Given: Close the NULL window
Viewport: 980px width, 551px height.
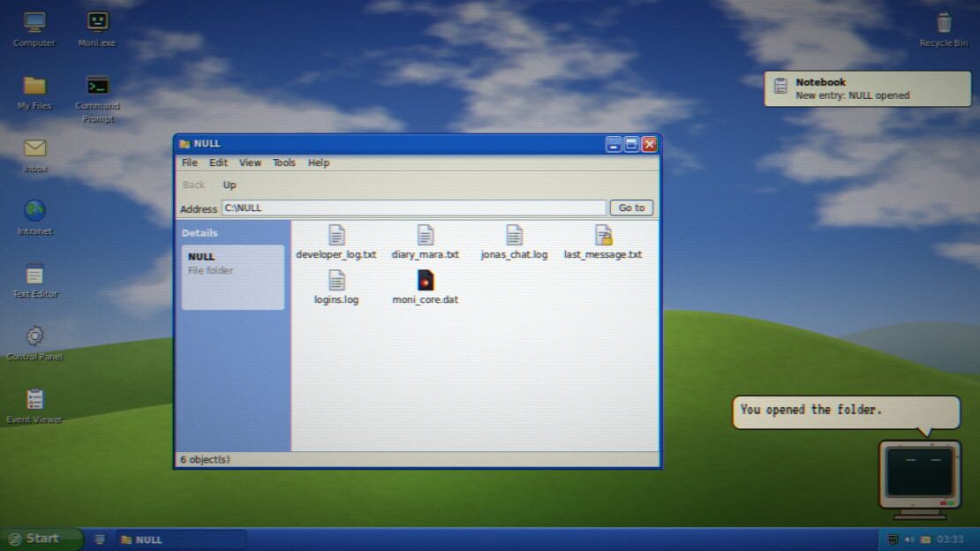Looking at the screenshot, I should click(x=650, y=145).
